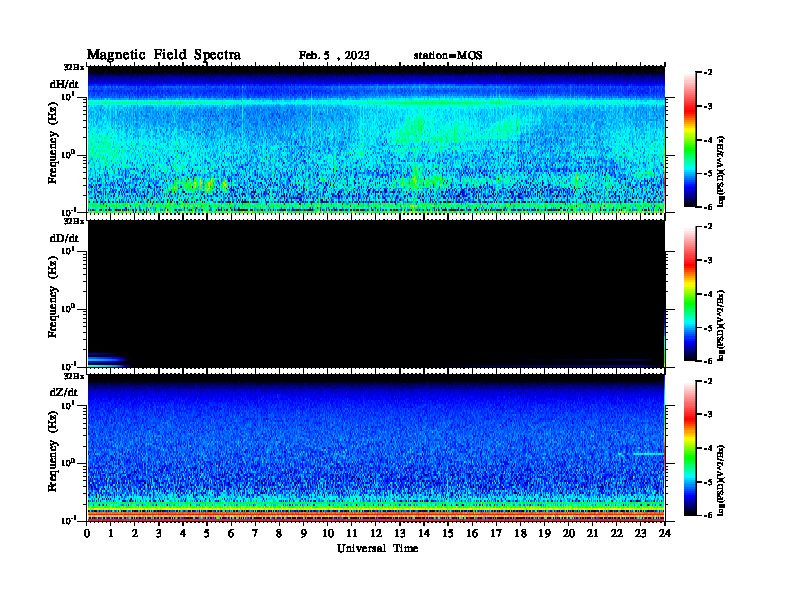Image resolution: width=792 pixels, height=612 pixels.
Task: Click hour 21 on the Universal Time axis
Action: 592,533
